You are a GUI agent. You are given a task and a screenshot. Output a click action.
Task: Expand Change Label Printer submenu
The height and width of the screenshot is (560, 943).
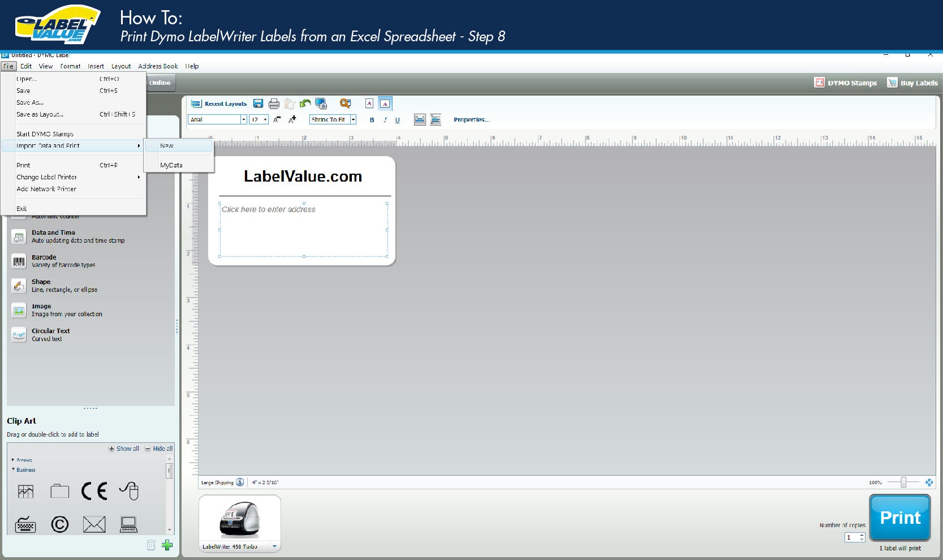coord(74,177)
